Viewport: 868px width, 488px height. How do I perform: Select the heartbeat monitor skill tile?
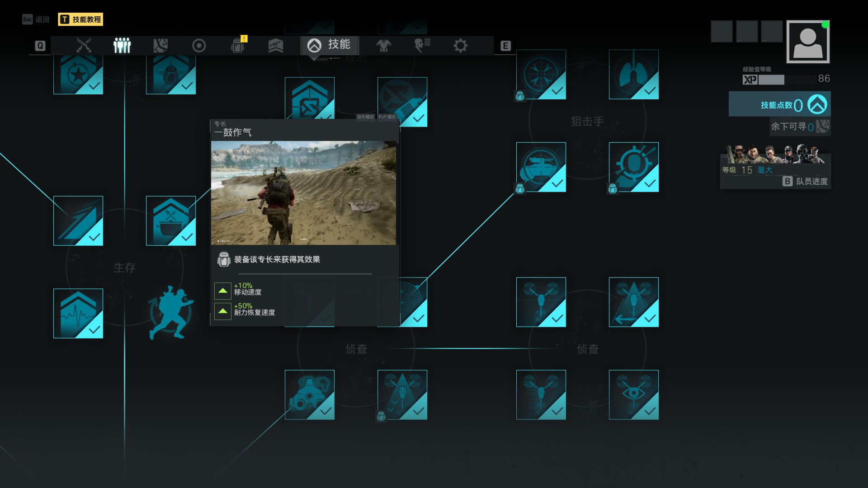coord(78,313)
